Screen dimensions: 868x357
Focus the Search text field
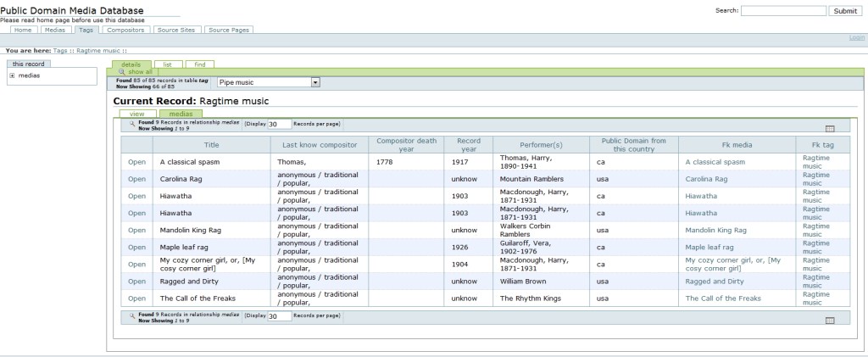[x=782, y=11]
